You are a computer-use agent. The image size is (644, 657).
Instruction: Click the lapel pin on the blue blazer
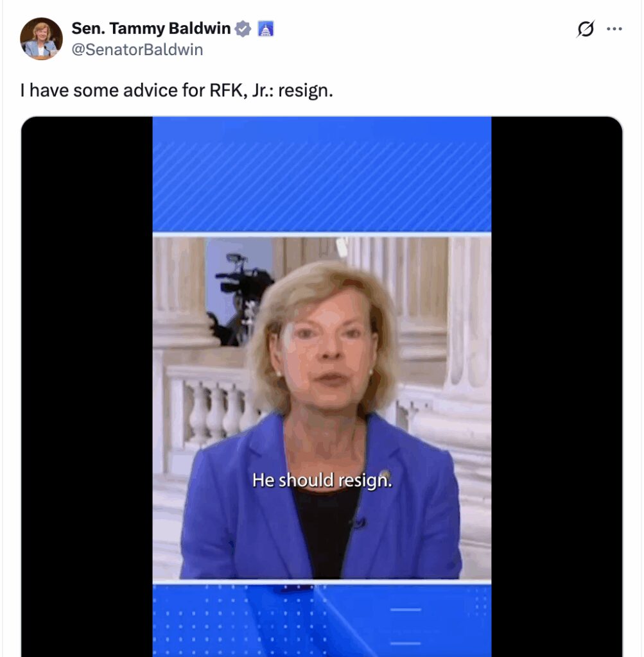pyautogui.click(x=385, y=474)
